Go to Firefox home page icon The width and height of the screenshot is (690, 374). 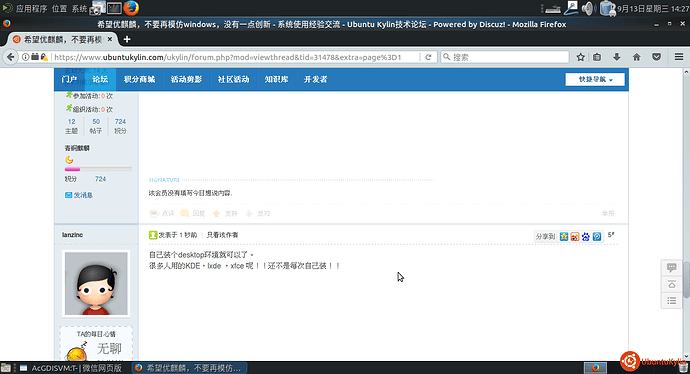tap(636, 57)
